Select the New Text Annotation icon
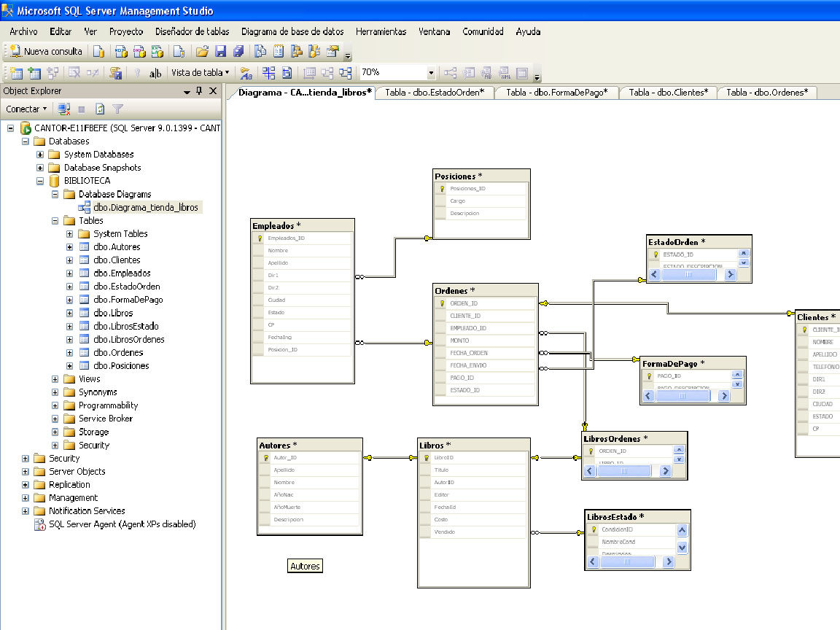Image resolution: width=840 pixels, height=630 pixels. pyautogui.click(x=155, y=72)
